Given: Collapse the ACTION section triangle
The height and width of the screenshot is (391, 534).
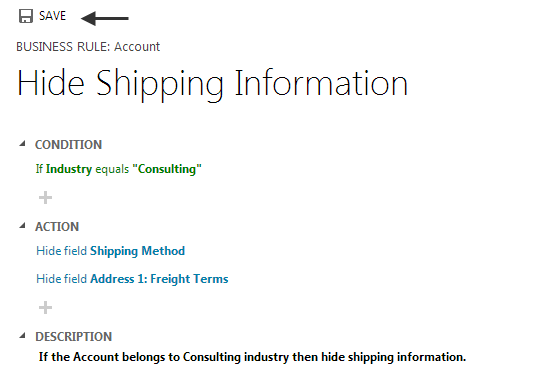Looking at the screenshot, I should pos(22,225).
